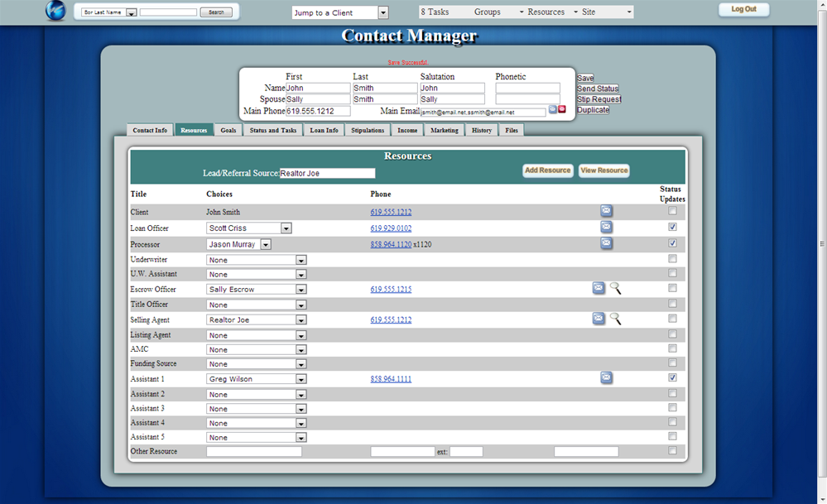Uncheck Status Updates for Loan Officer
This screenshot has height=504, width=827.
point(672,227)
